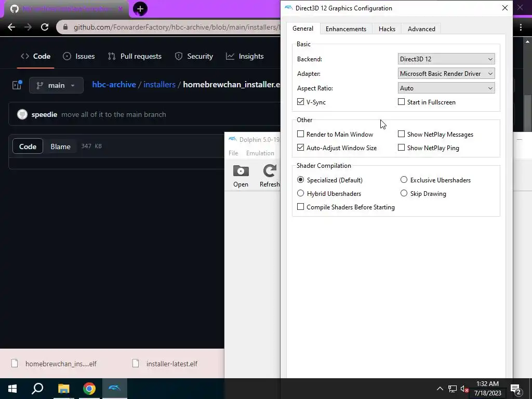Open the Security tab on GitHub
The image size is (532, 399).
point(194,56)
